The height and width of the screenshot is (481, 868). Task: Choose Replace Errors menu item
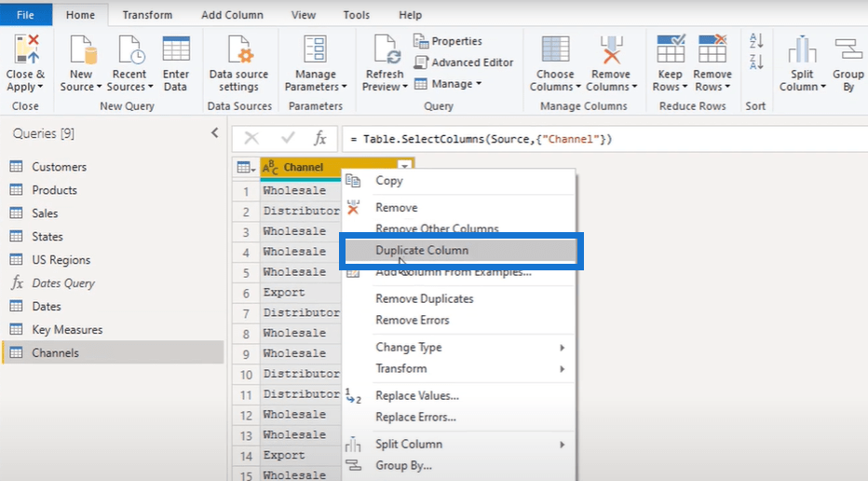(x=459, y=417)
